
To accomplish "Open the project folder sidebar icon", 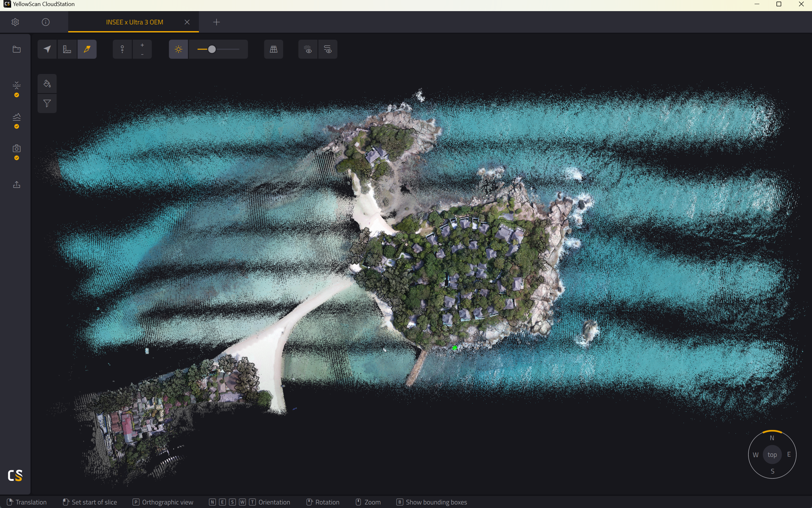I will [x=16, y=50].
